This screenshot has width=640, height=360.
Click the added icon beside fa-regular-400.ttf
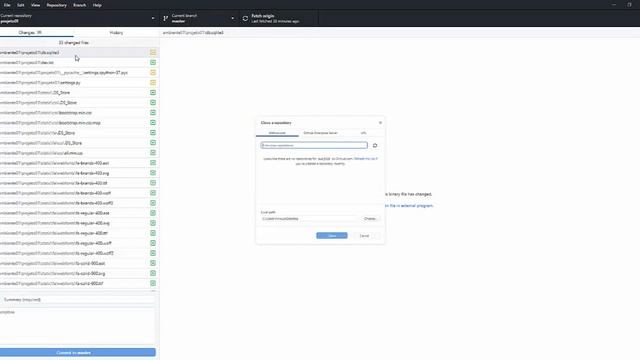point(153,233)
